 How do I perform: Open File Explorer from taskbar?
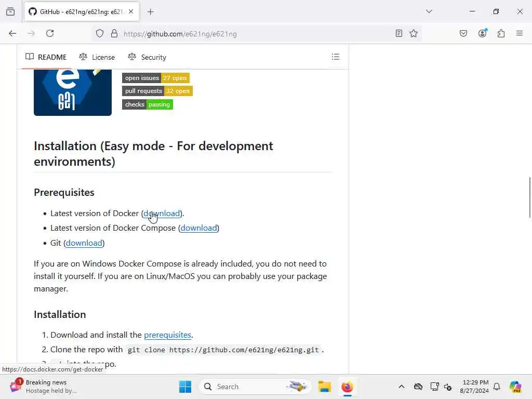[x=324, y=387]
